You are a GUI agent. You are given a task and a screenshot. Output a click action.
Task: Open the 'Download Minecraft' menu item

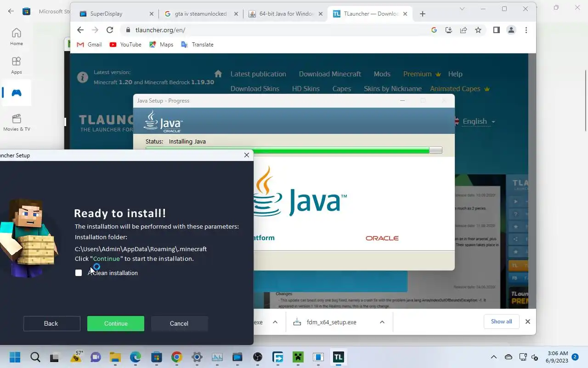(x=330, y=74)
